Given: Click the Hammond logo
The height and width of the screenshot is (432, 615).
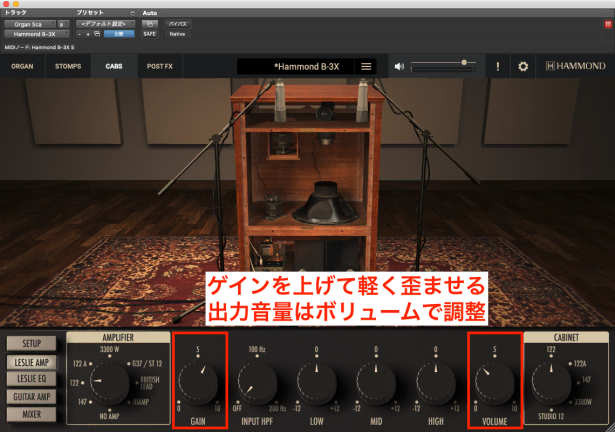Looking at the screenshot, I should click(575, 66).
